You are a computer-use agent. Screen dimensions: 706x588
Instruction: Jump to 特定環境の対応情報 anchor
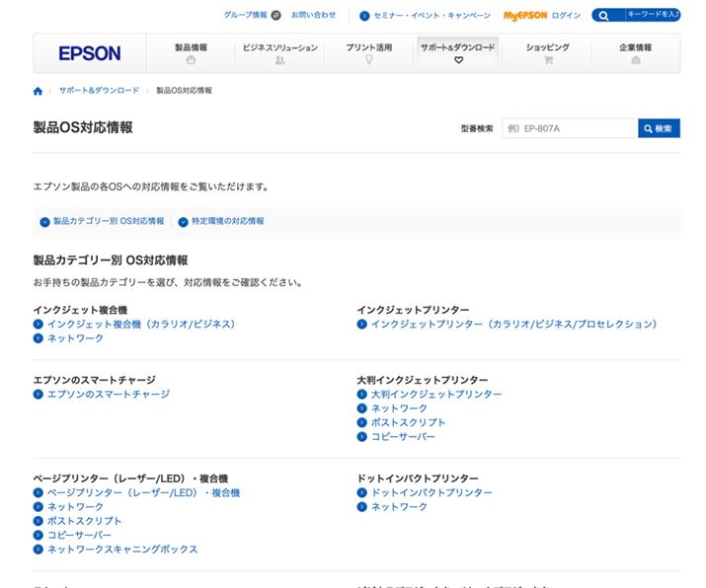[227, 222]
